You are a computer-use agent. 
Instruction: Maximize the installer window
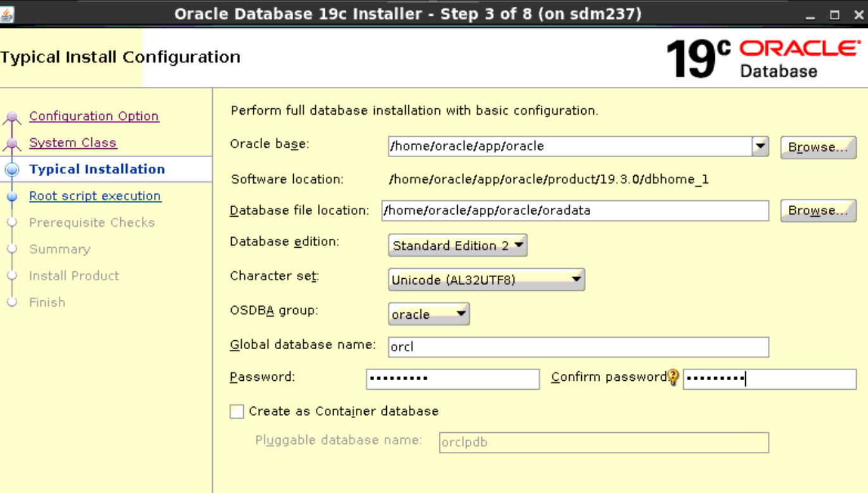point(834,15)
